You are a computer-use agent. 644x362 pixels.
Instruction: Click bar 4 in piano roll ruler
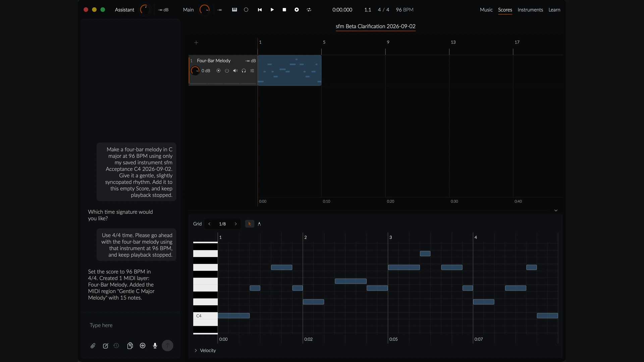tap(476, 237)
